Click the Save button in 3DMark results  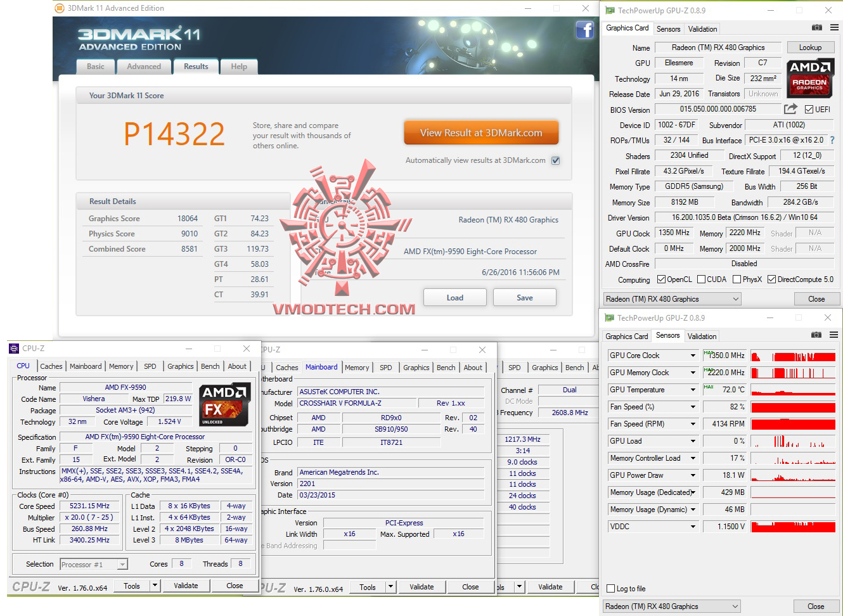[x=525, y=298]
